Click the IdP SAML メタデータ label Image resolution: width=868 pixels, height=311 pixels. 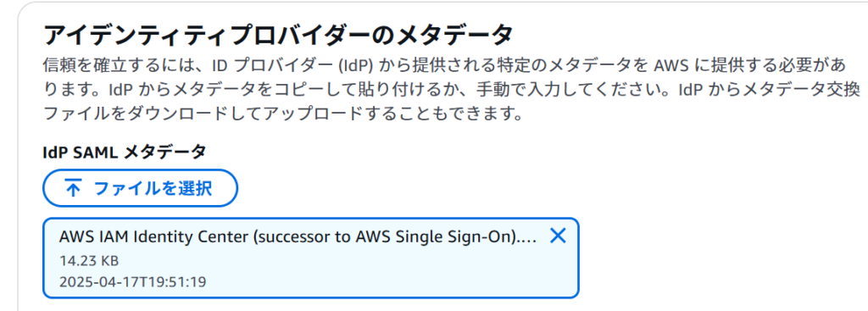point(124,152)
